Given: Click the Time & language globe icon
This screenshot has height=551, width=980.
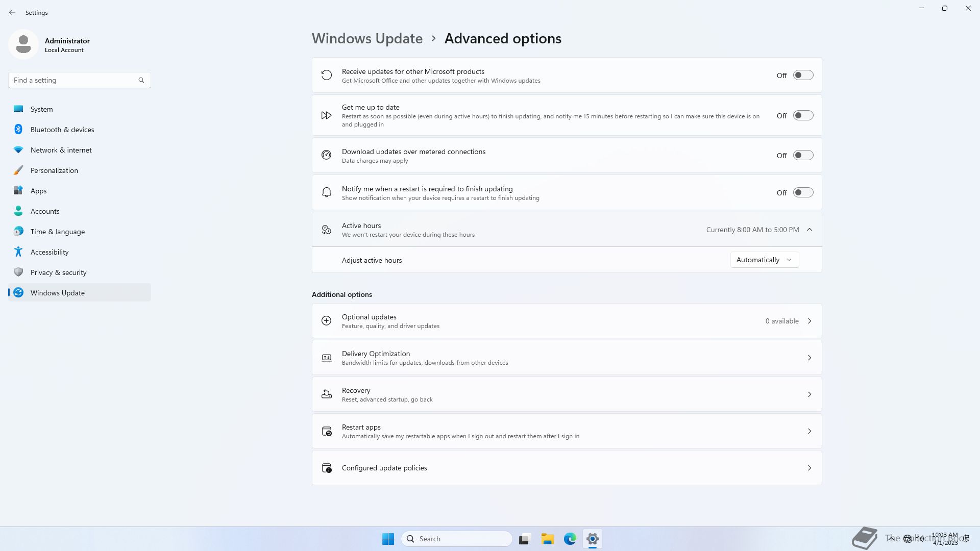Looking at the screenshot, I should coord(18,232).
